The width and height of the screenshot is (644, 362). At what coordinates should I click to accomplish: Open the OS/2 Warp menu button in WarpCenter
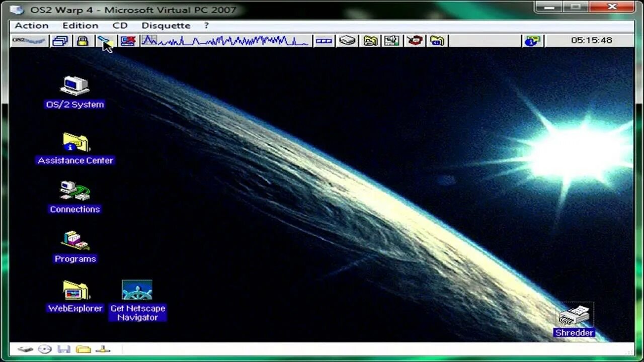tap(29, 41)
